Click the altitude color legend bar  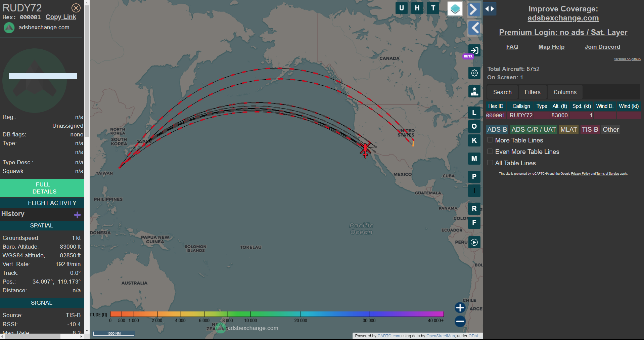tap(277, 314)
